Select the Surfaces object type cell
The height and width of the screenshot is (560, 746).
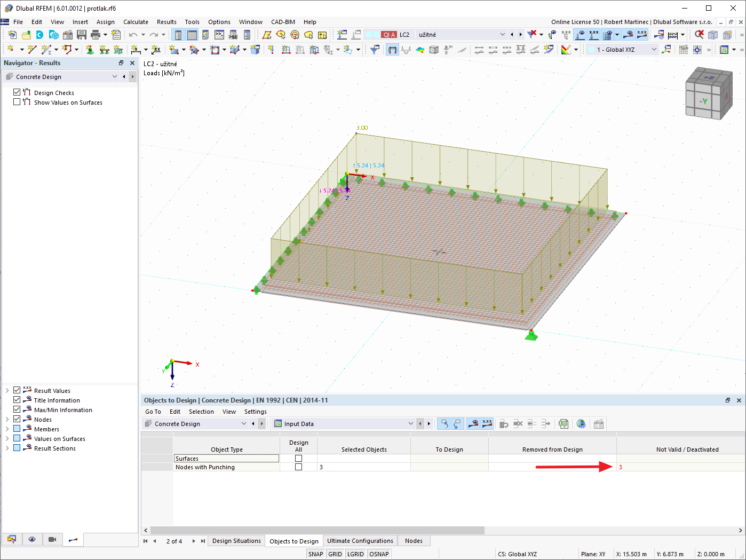pyautogui.click(x=226, y=459)
